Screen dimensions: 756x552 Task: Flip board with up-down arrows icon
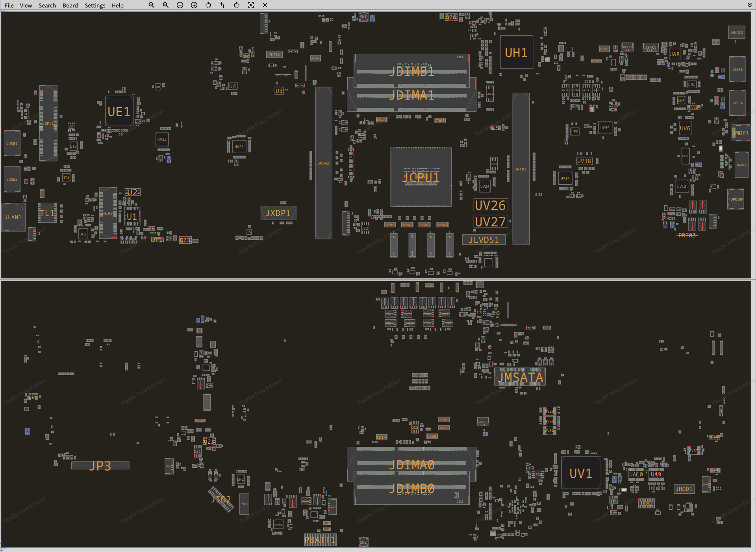[222, 5]
